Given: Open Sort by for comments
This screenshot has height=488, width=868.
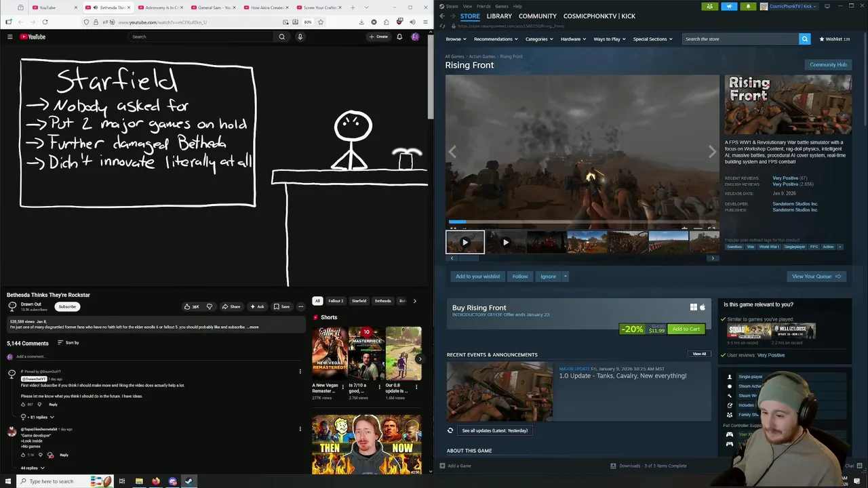Looking at the screenshot, I should [68, 343].
